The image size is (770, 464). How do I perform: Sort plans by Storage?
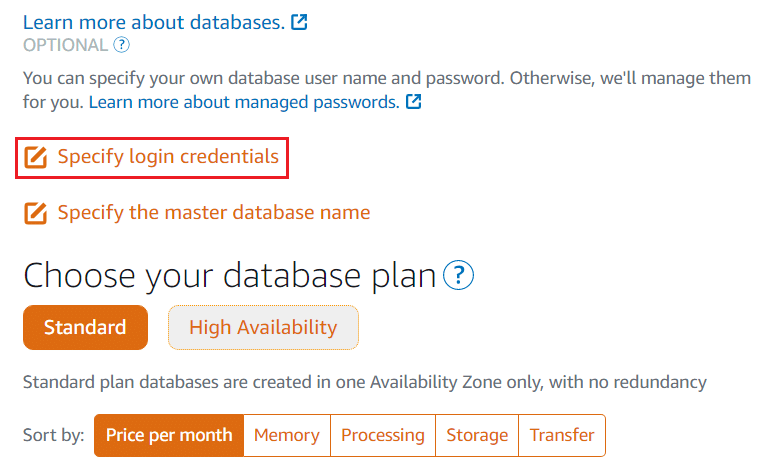[477, 435]
